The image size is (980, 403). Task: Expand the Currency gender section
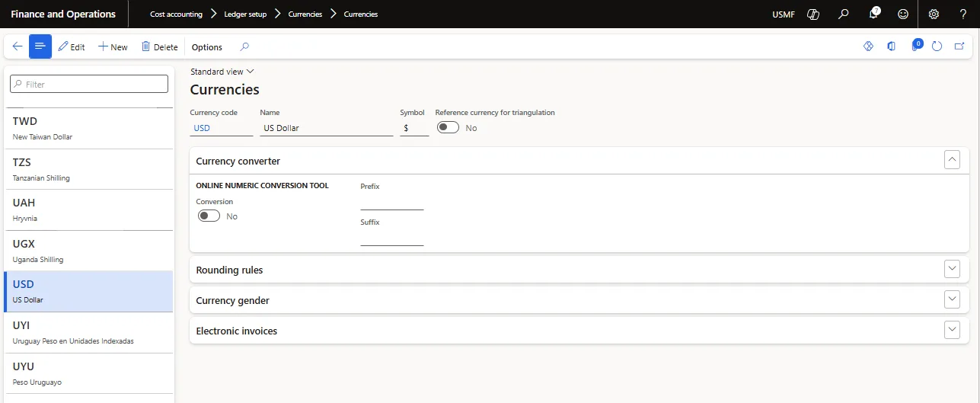coord(952,299)
